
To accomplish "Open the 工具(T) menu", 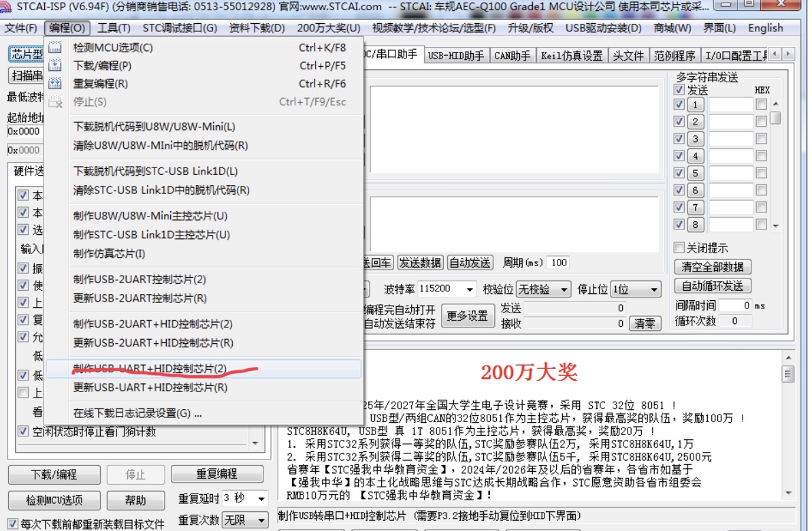I will pos(114,28).
